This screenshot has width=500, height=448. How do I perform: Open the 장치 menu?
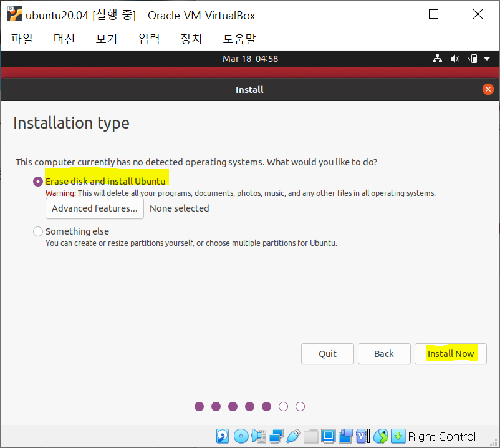[191, 39]
